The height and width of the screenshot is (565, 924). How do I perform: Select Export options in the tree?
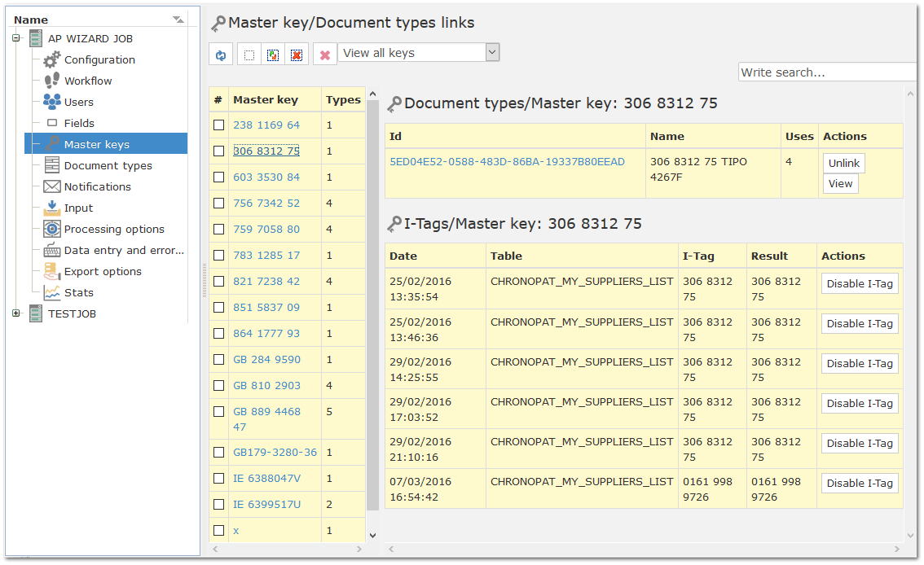tap(103, 271)
